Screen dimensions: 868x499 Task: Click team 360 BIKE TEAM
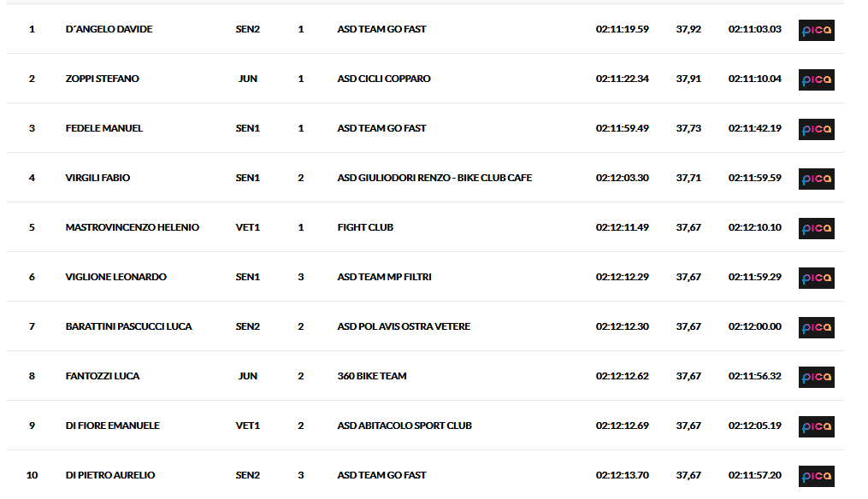pos(372,376)
